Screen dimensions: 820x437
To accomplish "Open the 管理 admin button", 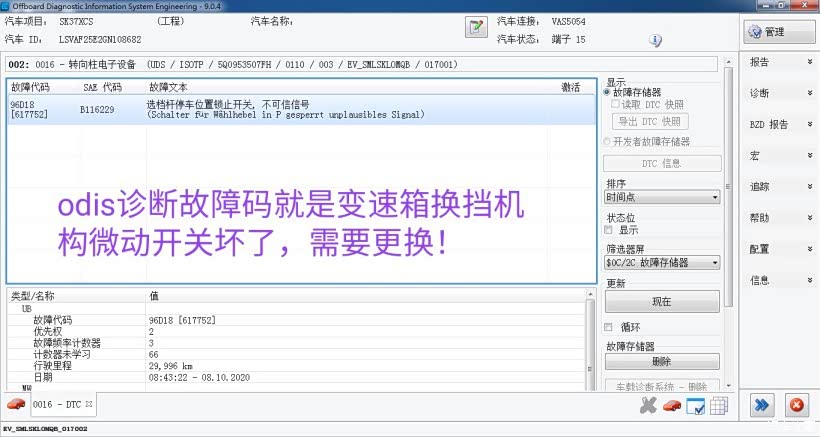I will tap(778, 32).
